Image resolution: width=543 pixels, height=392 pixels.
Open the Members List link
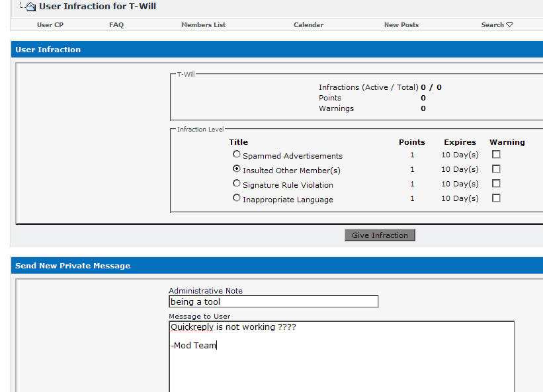[x=203, y=25]
